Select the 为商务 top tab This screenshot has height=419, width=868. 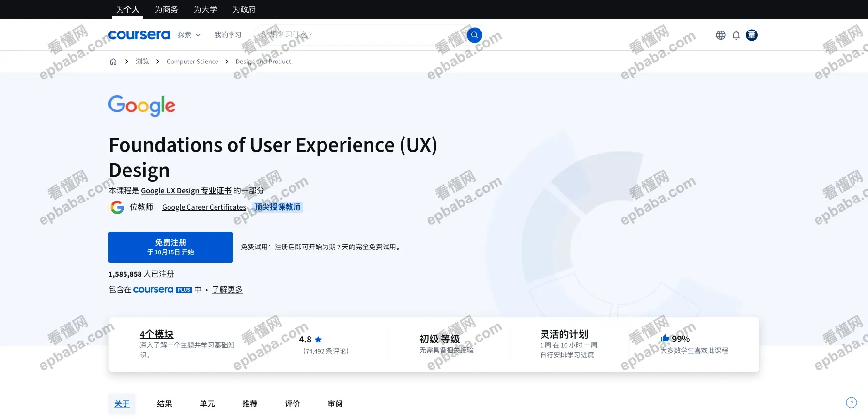(x=167, y=9)
